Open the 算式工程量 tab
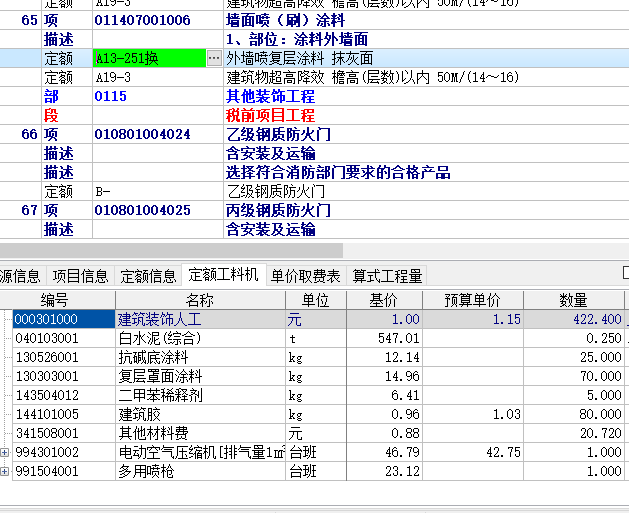The image size is (629, 513). point(387,276)
